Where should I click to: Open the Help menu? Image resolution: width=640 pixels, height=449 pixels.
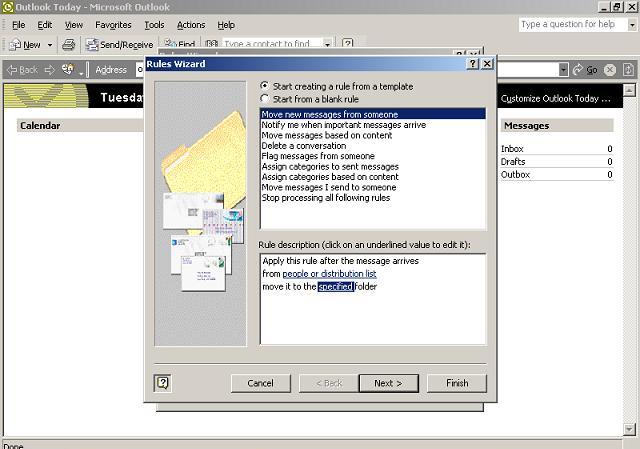coord(226,25)
